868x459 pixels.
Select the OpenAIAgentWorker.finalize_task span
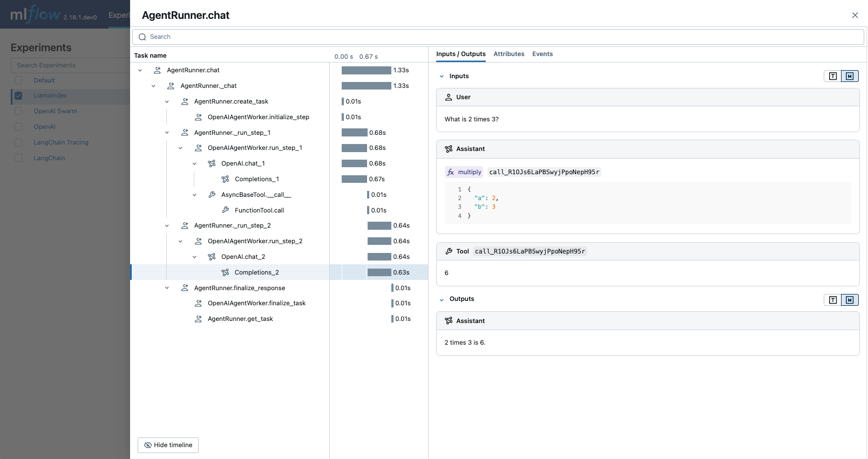click(256, 303)
